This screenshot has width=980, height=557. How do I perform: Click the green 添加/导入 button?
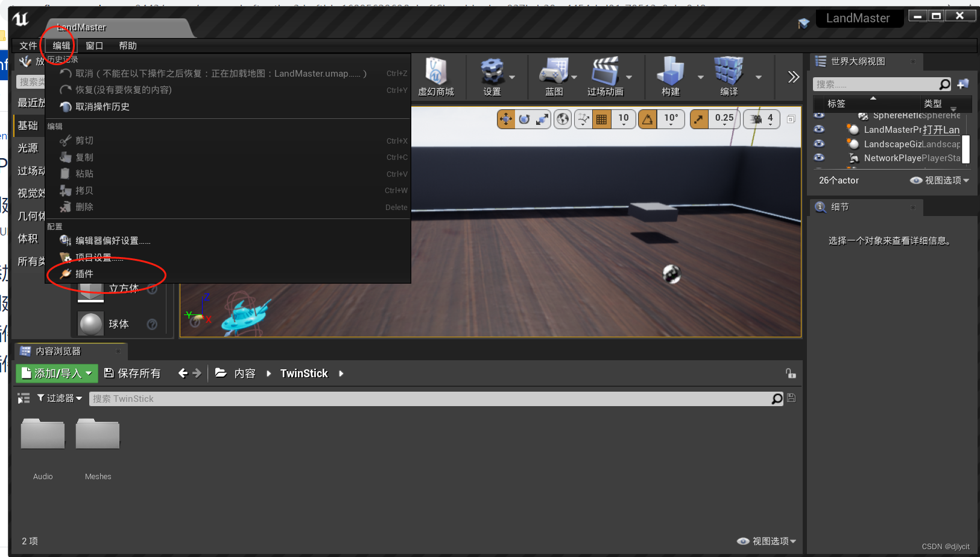tap(56, 373)
